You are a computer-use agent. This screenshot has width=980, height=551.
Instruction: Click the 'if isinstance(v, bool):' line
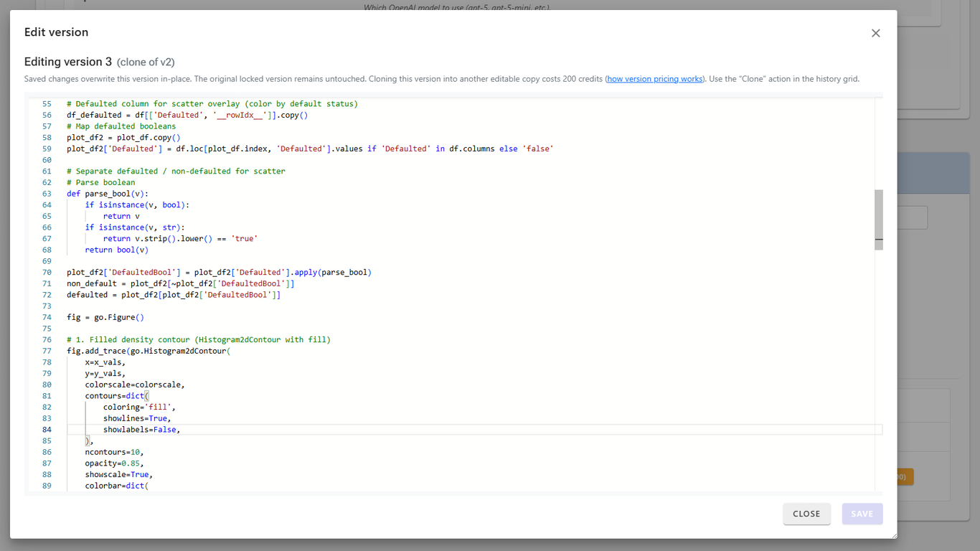click(x=137, y=205)
